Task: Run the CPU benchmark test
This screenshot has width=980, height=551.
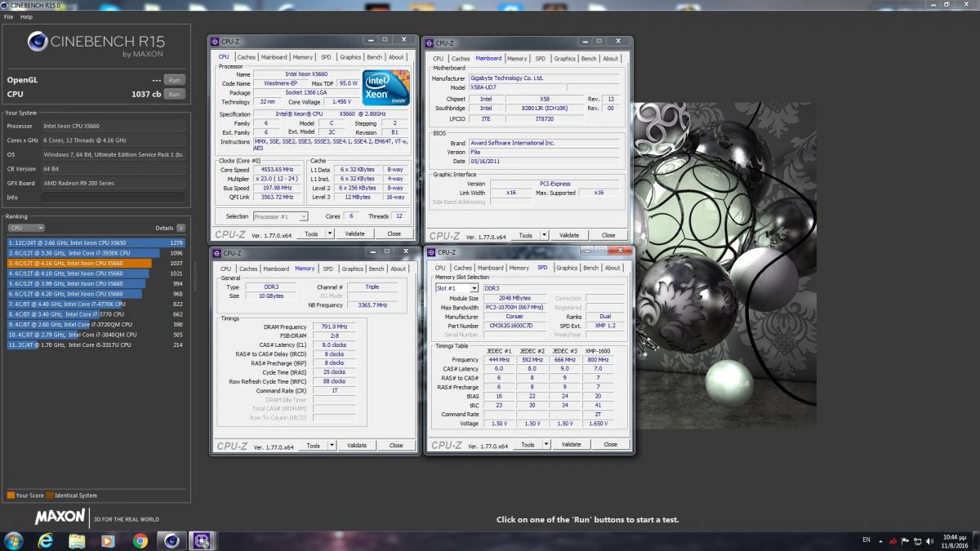Action: (174, 94)
